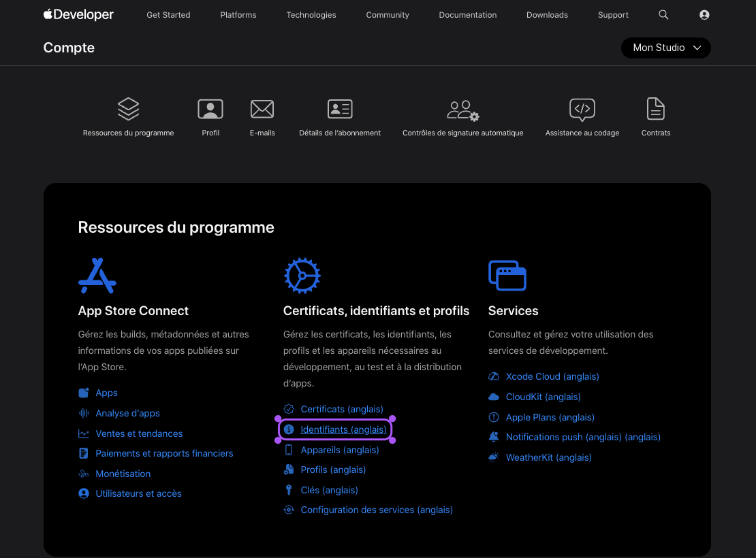Open the Assistance au codage code bubble icon

pos(582,110)
